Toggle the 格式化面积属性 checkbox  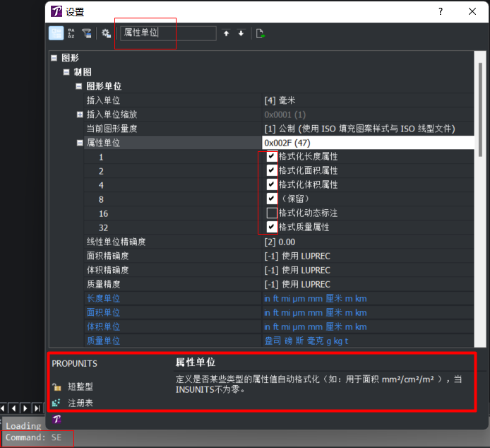(x=272, y=171)
